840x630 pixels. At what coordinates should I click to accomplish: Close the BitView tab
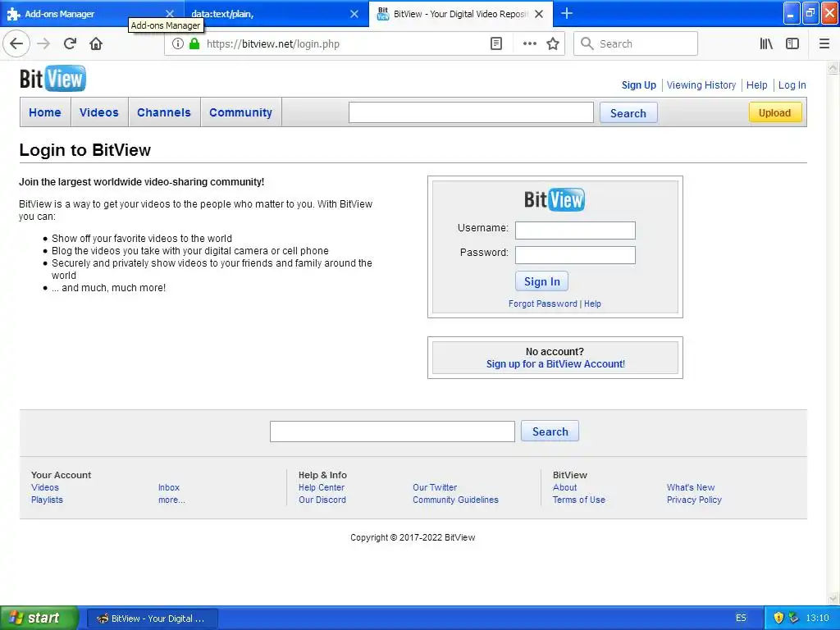(539, 14)
